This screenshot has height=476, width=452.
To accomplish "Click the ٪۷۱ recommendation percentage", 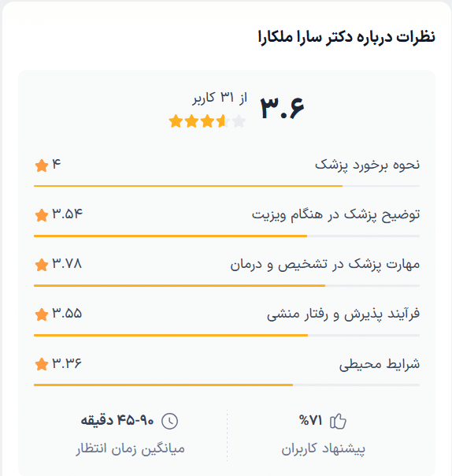I will click(x=310, y=421).
